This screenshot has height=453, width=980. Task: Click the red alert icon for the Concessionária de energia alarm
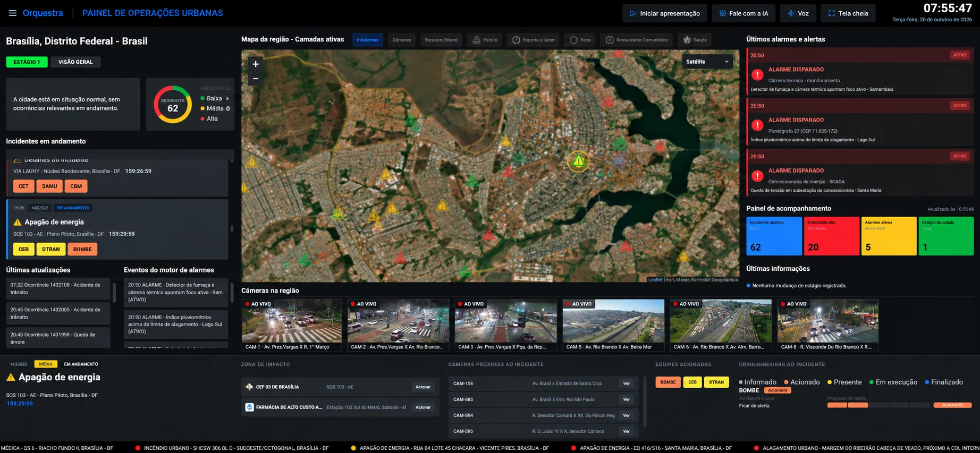point(757,176)
